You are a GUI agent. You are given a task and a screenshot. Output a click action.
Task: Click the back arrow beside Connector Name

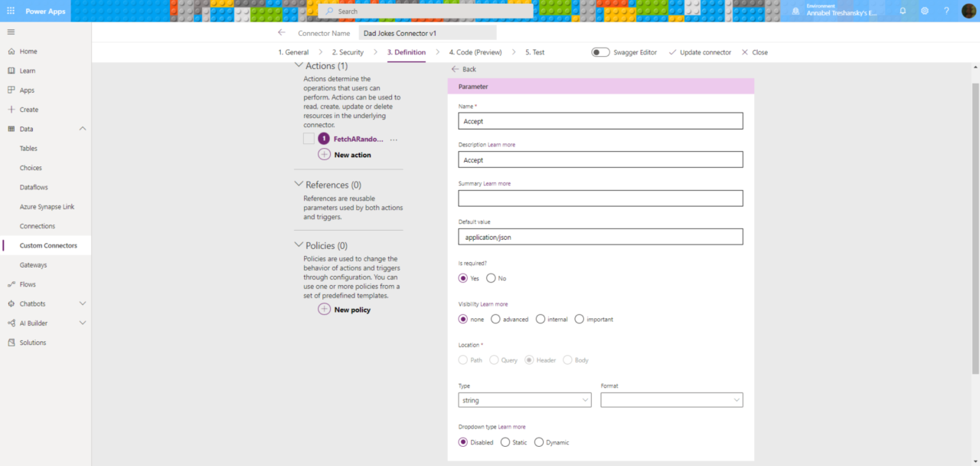[x=282, y=33]
